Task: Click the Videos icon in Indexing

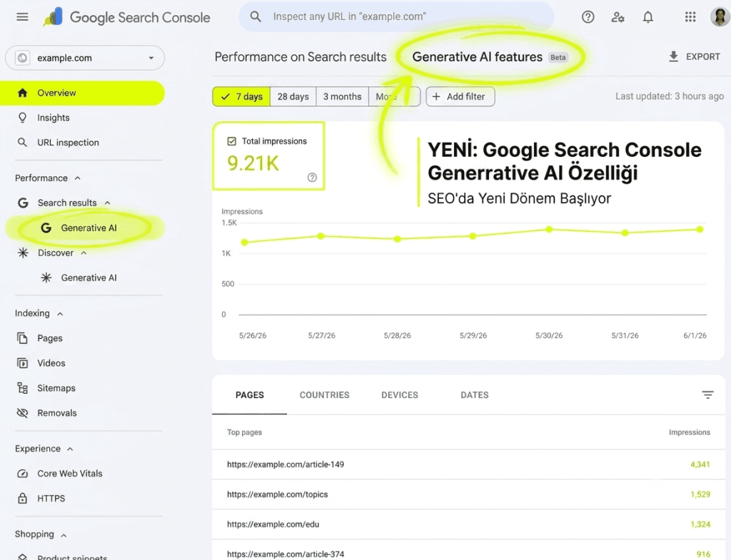Action: 22,363
